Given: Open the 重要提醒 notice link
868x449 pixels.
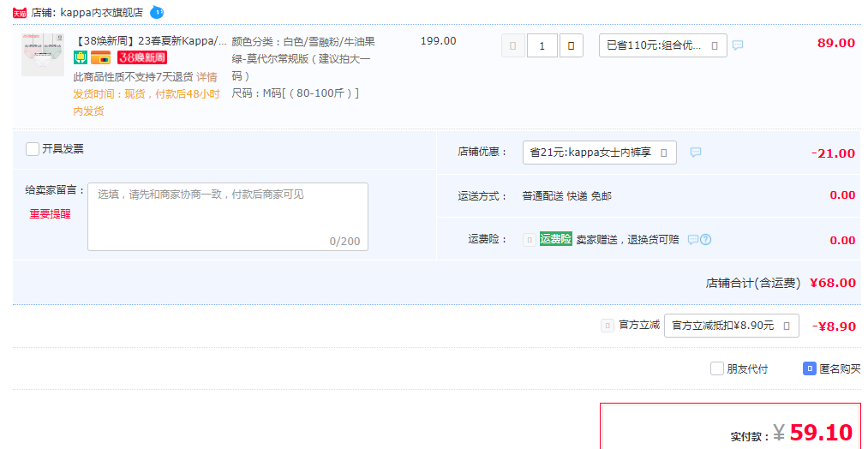Looking at the screenshot, I should click(x=50, y=213).
